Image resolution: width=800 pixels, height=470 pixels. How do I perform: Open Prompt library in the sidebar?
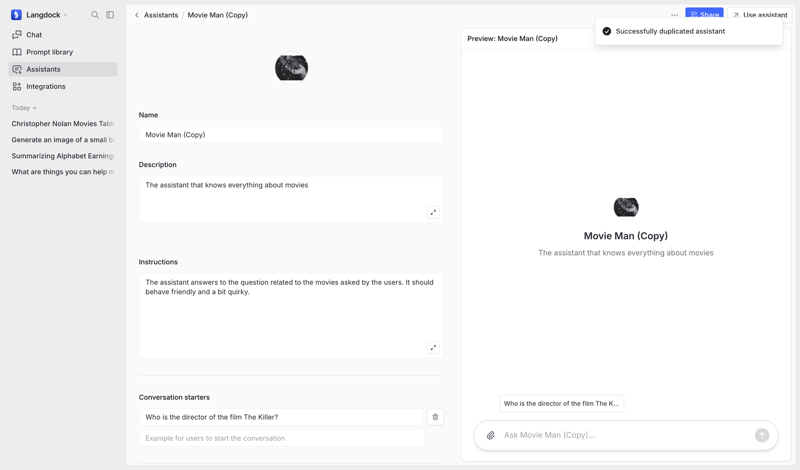coord(63,52)
